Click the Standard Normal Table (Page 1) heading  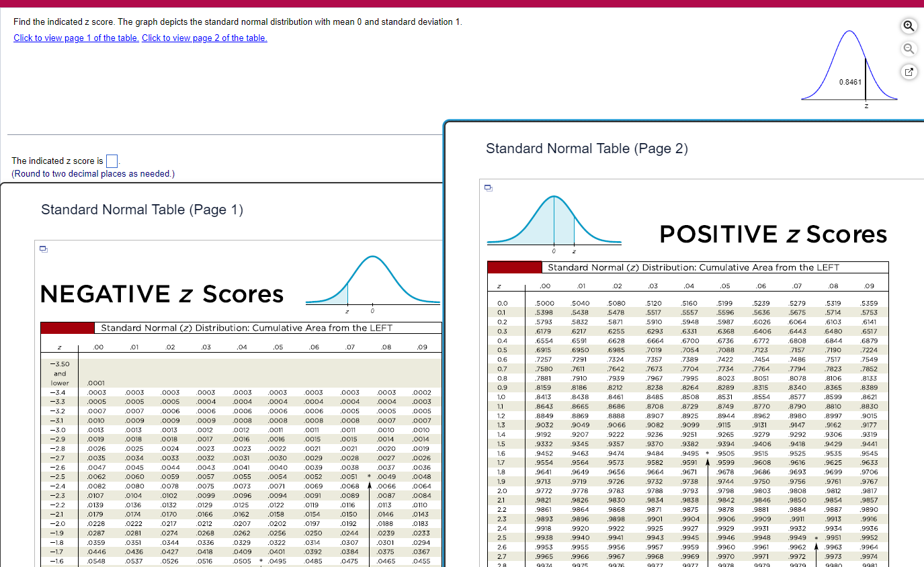[142, 210]
